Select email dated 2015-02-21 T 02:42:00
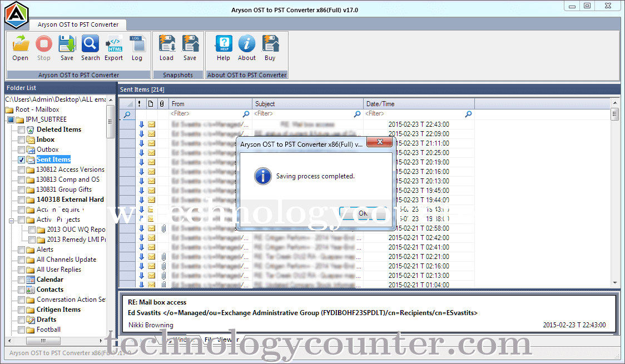 297,238
